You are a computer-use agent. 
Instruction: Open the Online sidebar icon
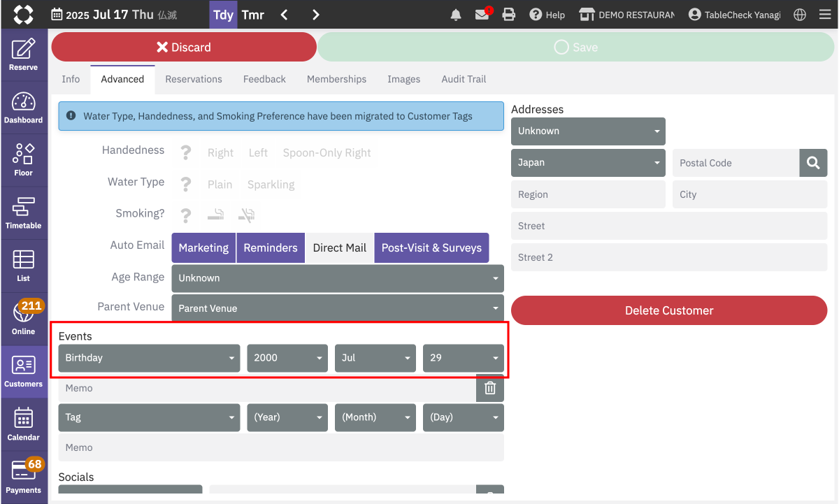point(23,319)
